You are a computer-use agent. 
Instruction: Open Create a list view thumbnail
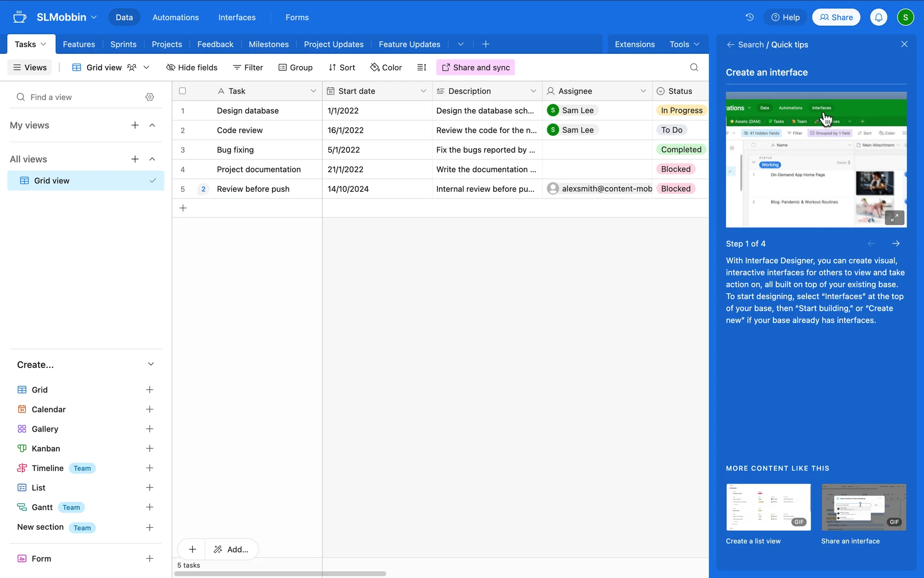[768, 507]
